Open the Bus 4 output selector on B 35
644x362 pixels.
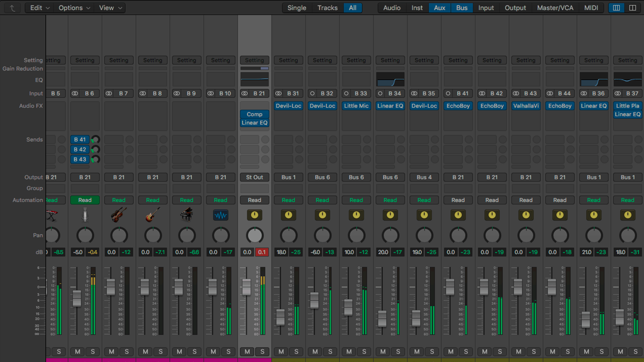tap(424, 177)
